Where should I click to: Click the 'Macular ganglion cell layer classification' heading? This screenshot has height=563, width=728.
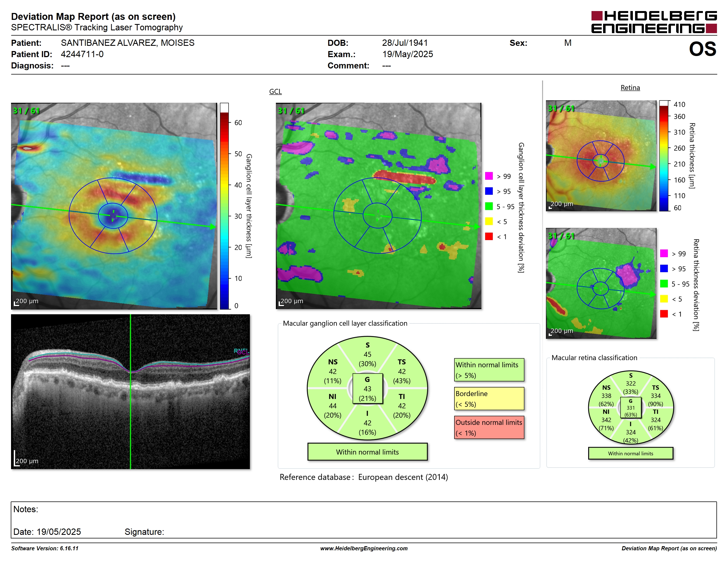[x=345, y=323]
